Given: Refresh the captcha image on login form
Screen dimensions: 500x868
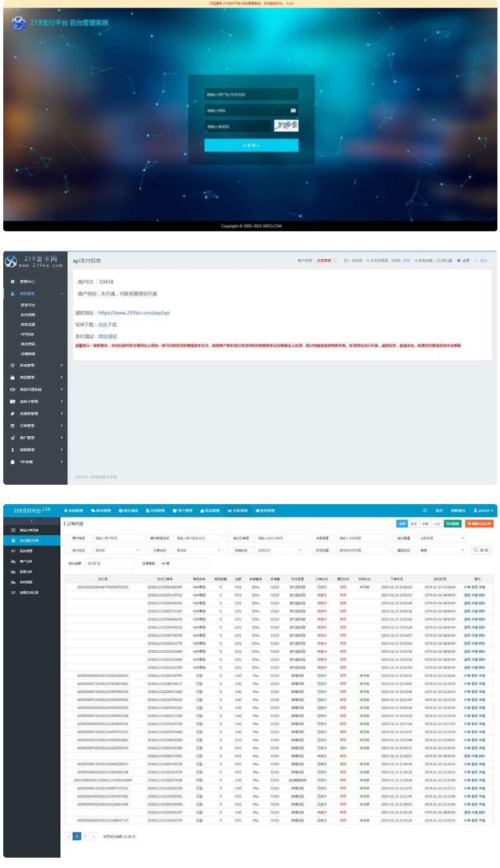Looking at the screenshot, I should [285, 126].
